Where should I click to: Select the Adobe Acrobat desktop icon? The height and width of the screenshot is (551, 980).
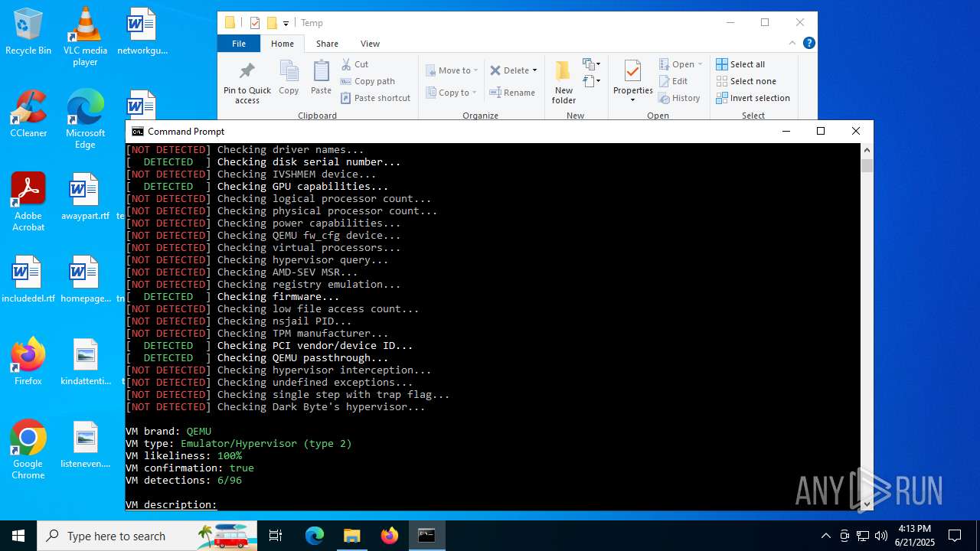pos(28,202)
